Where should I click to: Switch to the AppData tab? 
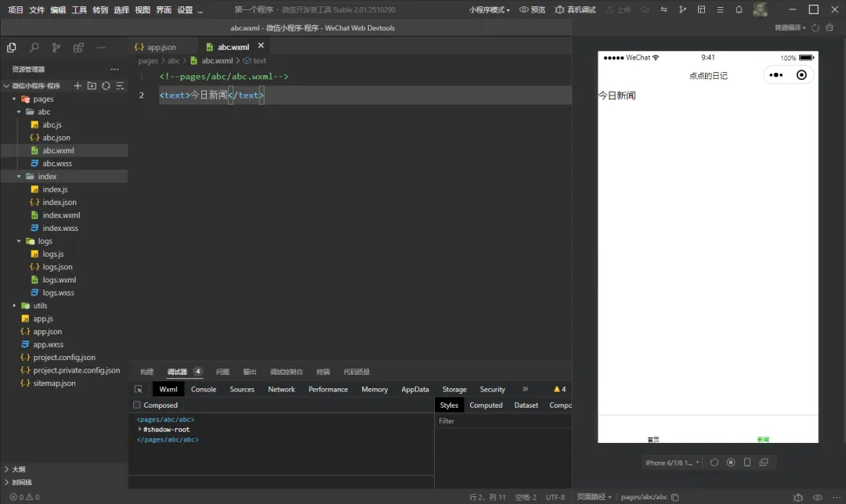click(x=415, y=389)
